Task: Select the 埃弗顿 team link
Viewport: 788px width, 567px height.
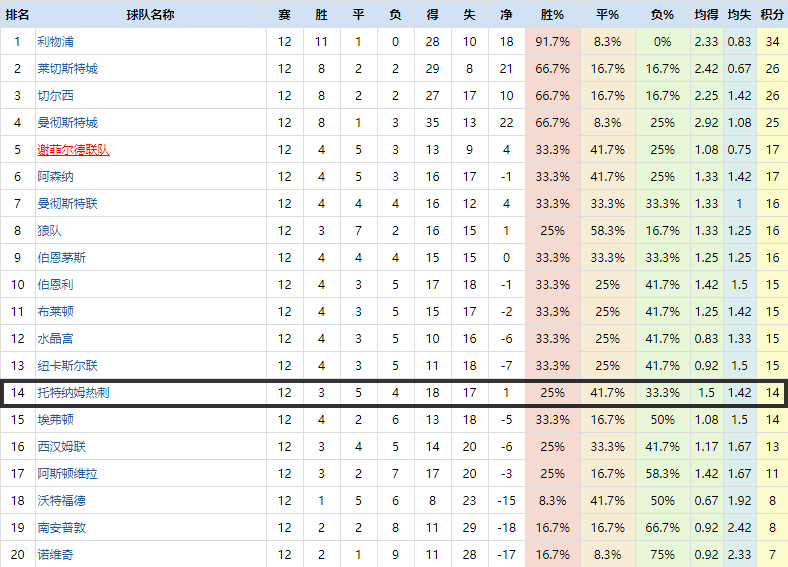Action: (55, 420)
